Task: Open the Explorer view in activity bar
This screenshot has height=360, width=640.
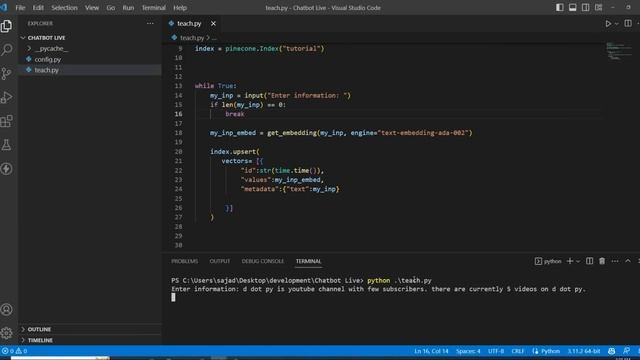Action: tap(7, 26)
